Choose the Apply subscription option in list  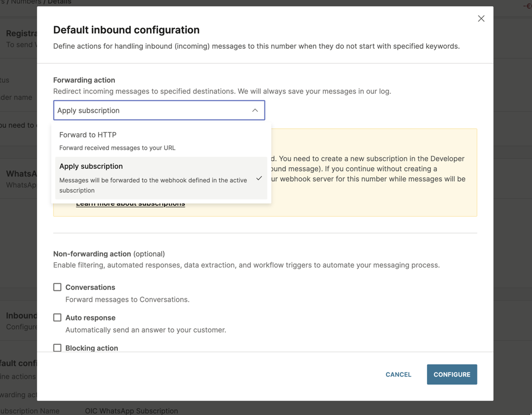point(161,178)
